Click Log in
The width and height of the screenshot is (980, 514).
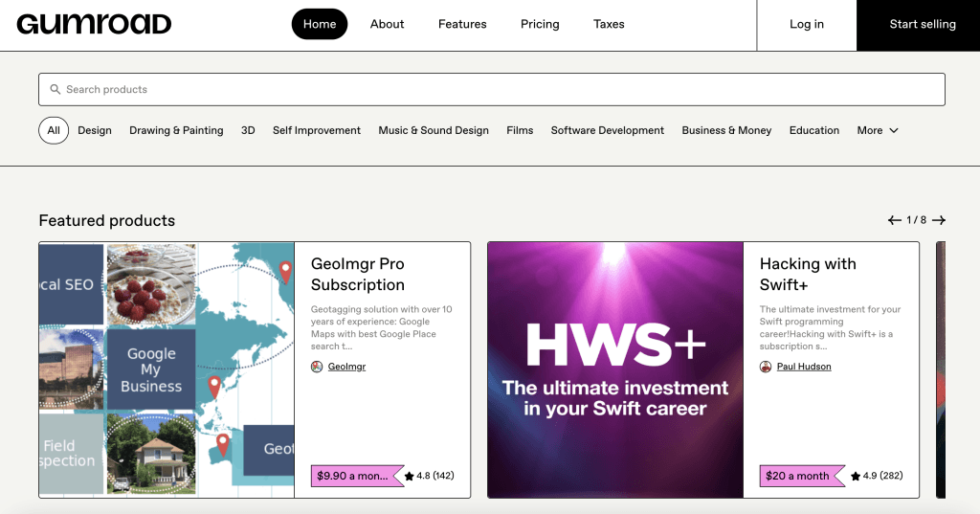click(806, 24)
